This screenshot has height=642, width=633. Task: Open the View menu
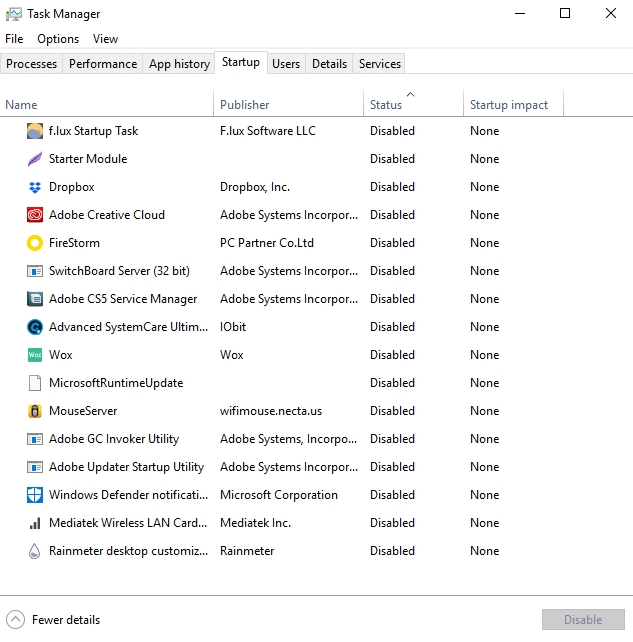click(x=105, y=39)
